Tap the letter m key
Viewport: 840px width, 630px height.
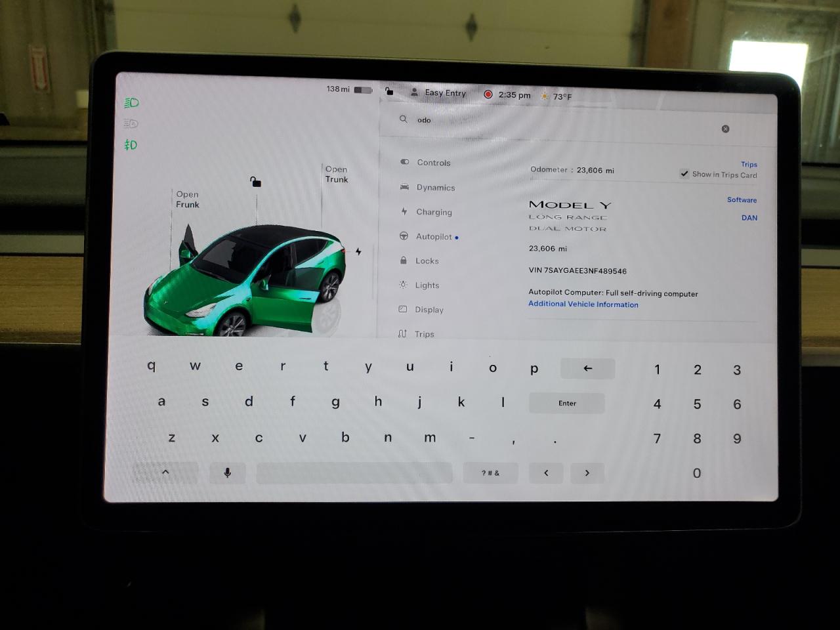coord(430,437)
